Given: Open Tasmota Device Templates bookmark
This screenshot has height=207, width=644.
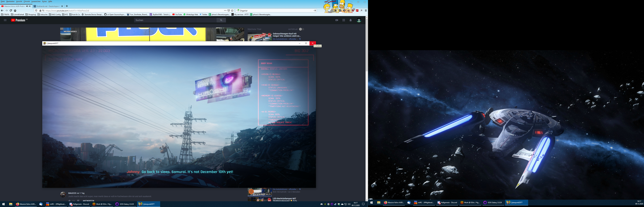Looking at the screenshot, I should (92, 15).
